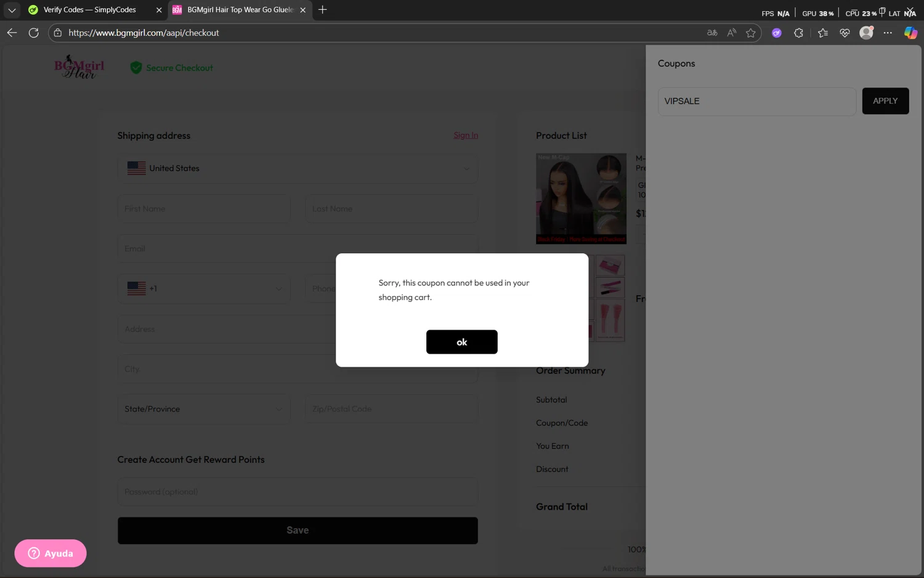Open the browser profile avatar
The image size is (924, 578).
[866, 33]
